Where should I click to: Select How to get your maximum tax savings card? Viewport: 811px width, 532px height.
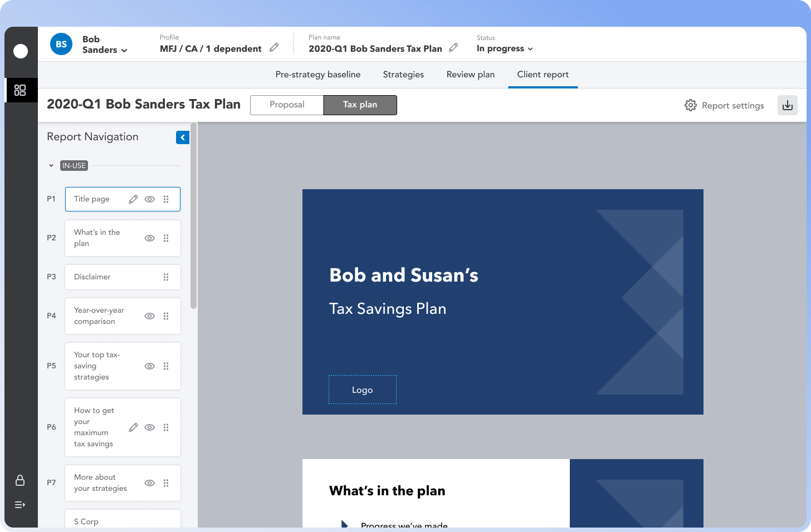(x=123, y=427)
